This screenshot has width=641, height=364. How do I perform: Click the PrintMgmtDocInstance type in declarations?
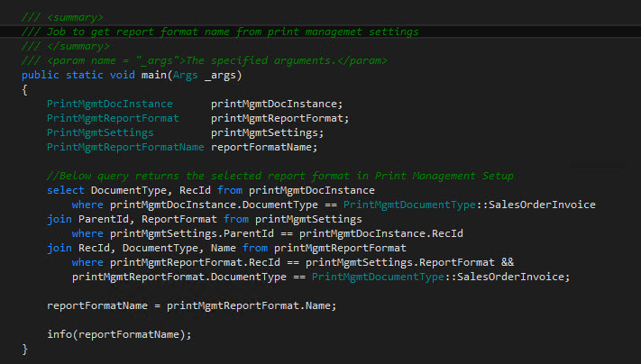[x=109, y=104]
